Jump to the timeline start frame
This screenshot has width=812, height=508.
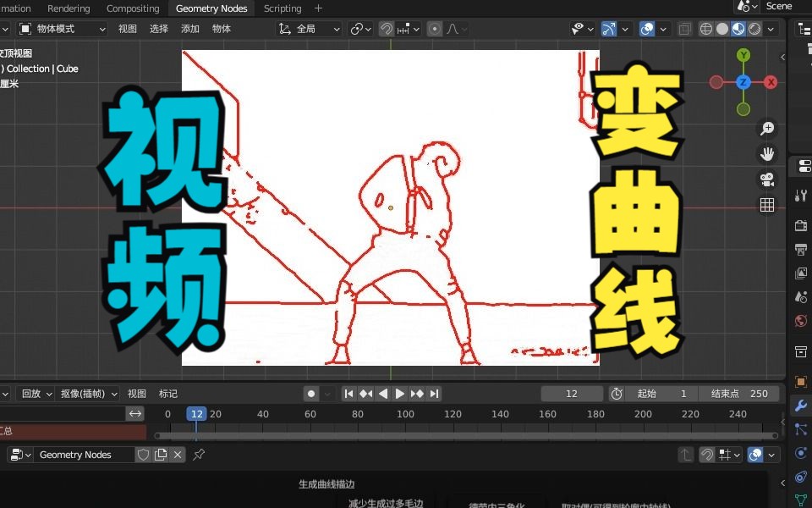pyautogui.click(x=349, y=394)
